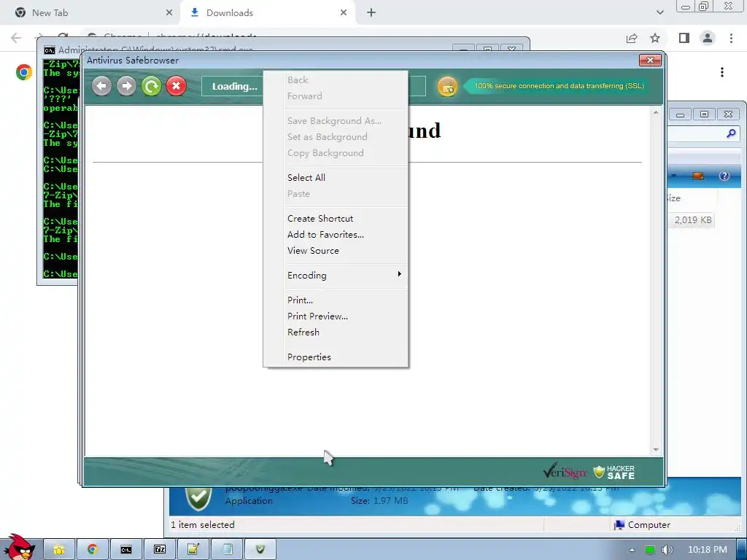
Task: Close the Antivirus Safebrowser window
Action: tap(650, 61)
